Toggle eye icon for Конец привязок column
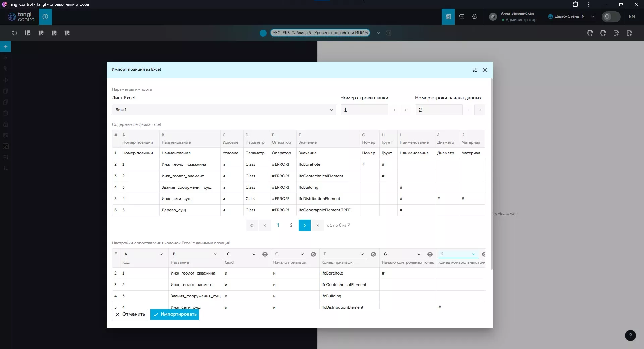This screenshot has width=644, height=349. pos(373,254)
